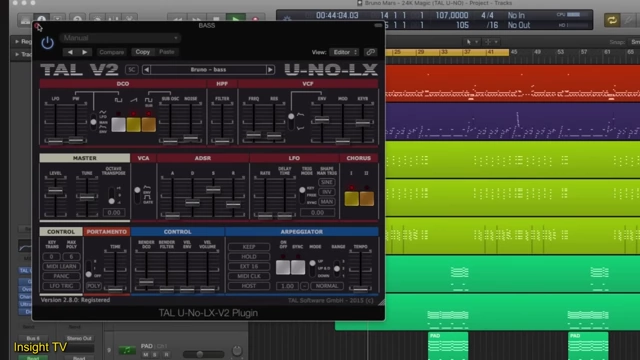This screenshot has width=640, height=360.
Task: Select the CONTROL tab at lower left
Action: tap(61, 231)
